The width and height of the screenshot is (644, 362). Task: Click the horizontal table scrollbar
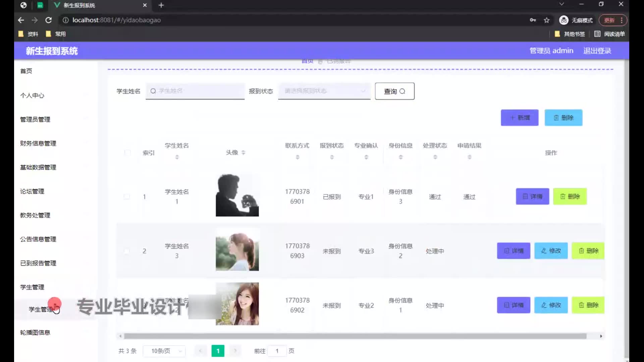355,336
